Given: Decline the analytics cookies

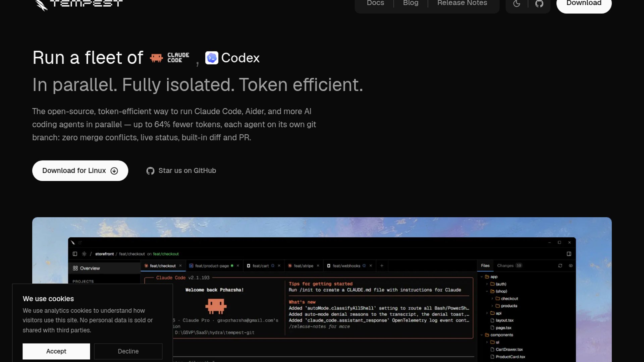Looking at the screenshot, I should click(x=128, y=351).
